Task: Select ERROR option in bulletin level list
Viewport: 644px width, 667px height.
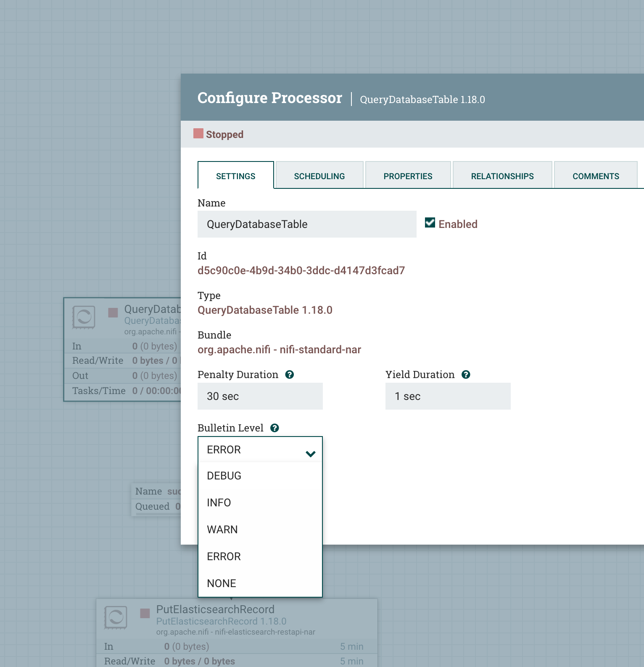Action: [x=260, y=557]
